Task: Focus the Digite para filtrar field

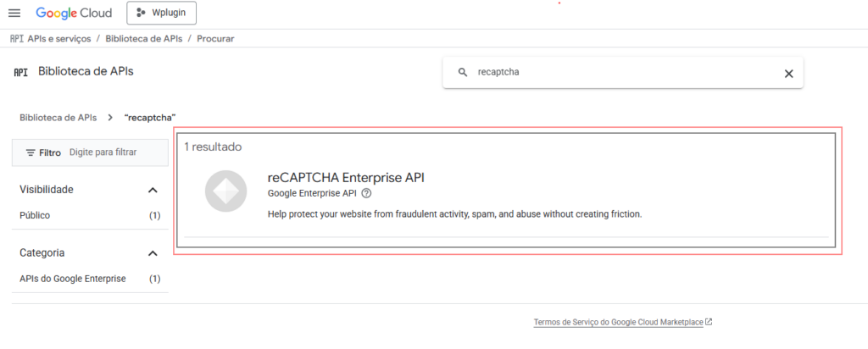Action: [x=103, y=152]
